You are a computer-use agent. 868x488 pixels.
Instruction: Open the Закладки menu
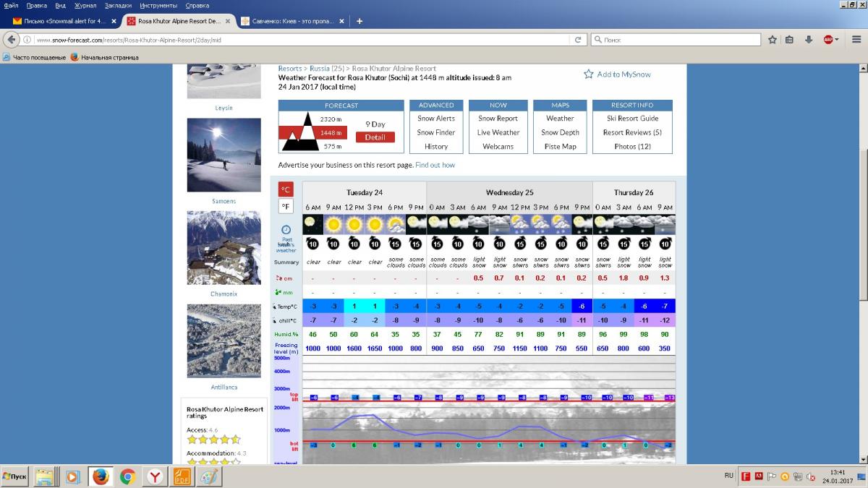(x=118, y=5)
